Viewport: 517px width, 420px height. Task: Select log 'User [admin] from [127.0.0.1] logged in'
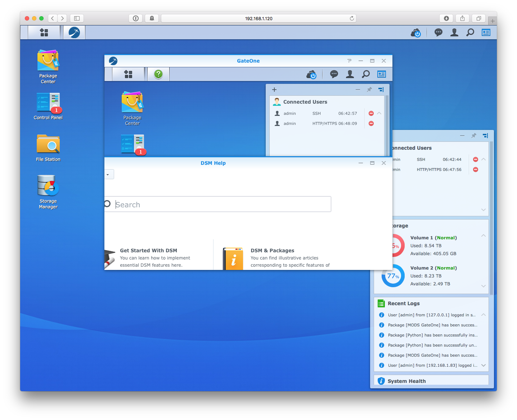point(432,315)
